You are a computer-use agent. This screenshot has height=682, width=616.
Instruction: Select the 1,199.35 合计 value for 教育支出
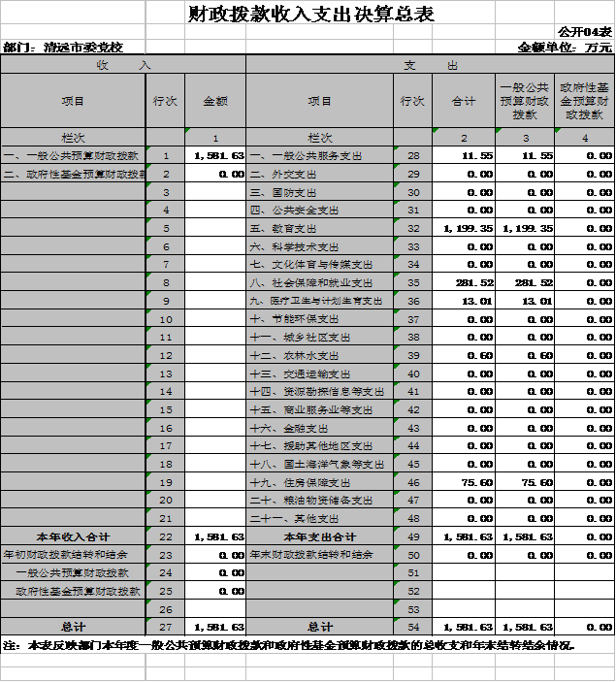click(464, 228)
